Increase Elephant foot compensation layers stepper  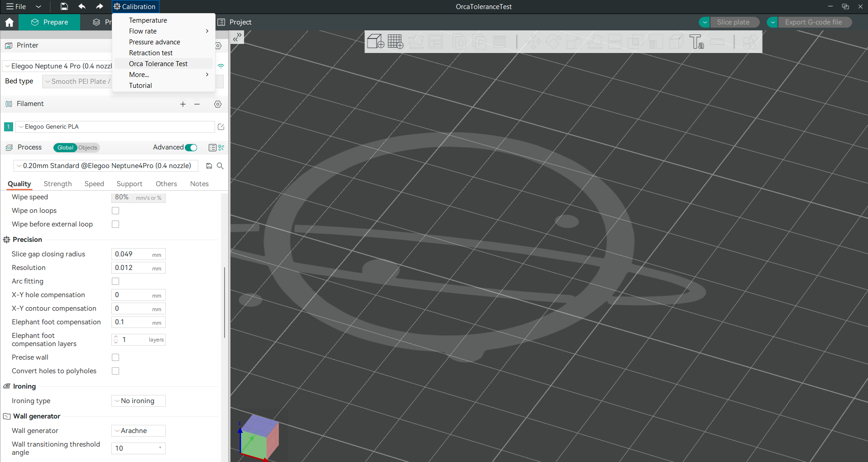click(x=116, y=337)
